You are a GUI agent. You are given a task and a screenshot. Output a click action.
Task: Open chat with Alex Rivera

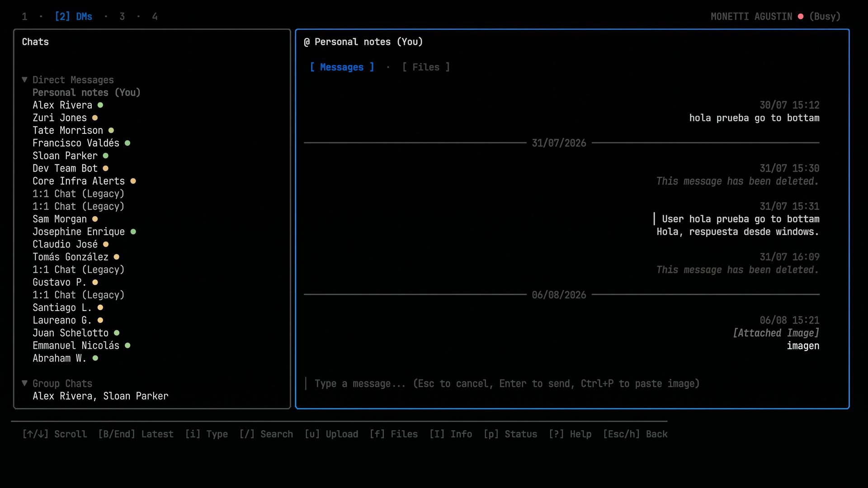pyautogui.click(x=62, y=105)
